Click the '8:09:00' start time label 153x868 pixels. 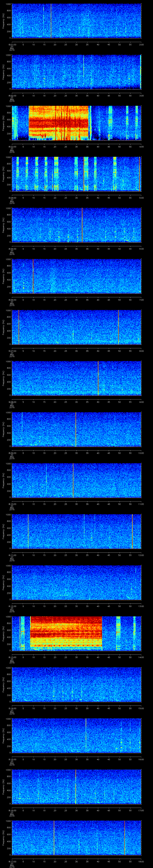(12, 453)
